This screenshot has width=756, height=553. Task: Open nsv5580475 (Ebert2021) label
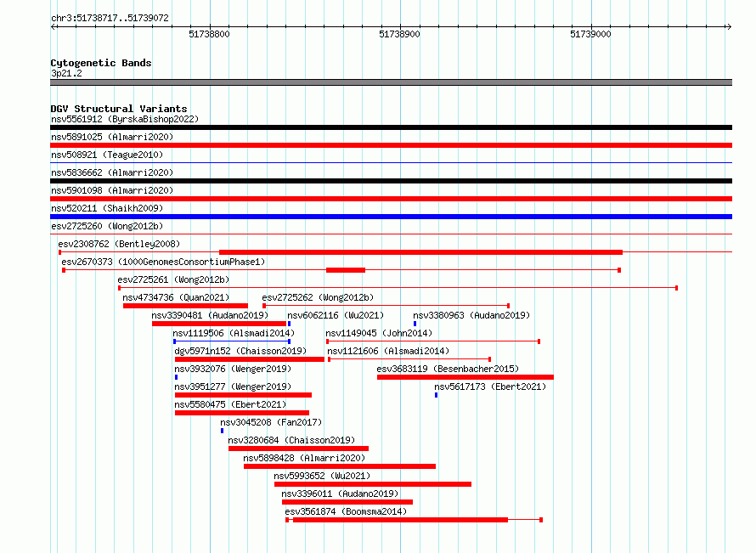(230, 404)
